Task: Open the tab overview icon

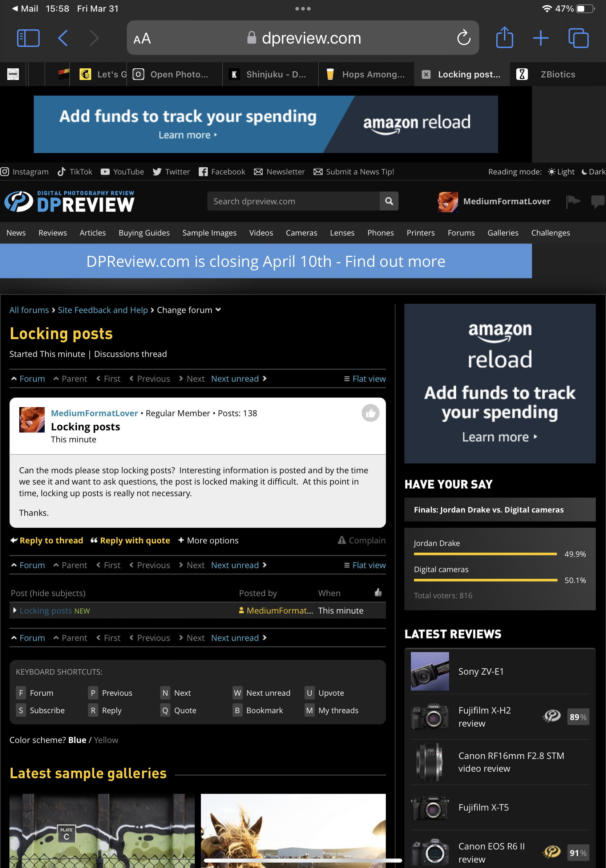Action: pyautogui.click(x=578, y=38)
